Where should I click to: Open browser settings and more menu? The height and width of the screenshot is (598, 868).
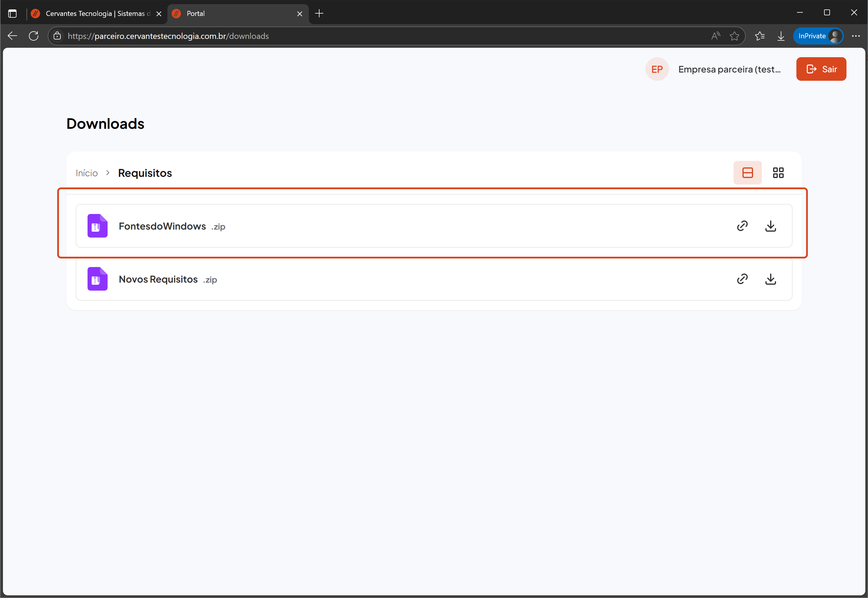click(856, 36)
